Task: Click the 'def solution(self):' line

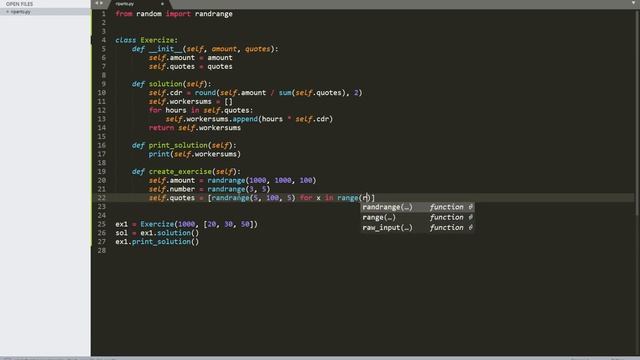Action: tap(172, 84)
